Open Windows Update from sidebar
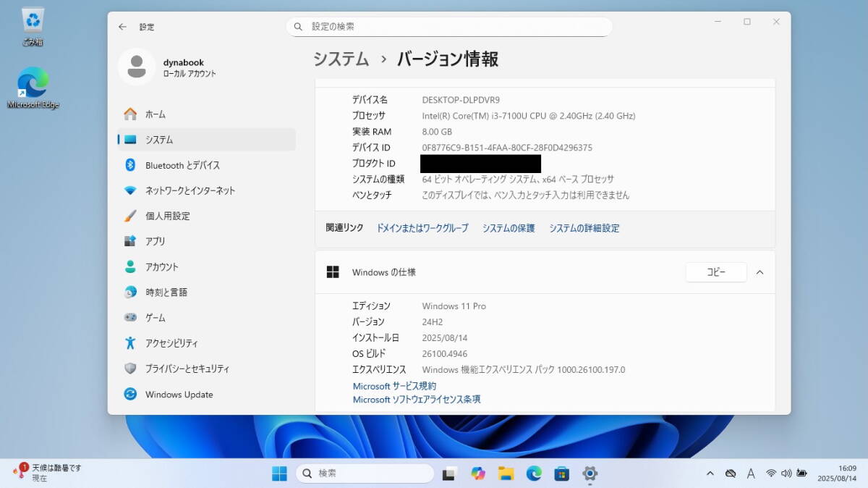 pos(179,395)
